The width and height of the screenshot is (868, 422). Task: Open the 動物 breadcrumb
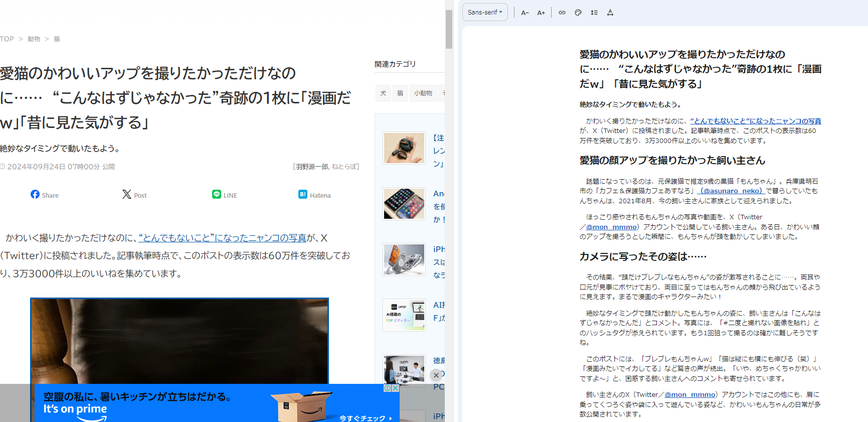click(34, 39)
